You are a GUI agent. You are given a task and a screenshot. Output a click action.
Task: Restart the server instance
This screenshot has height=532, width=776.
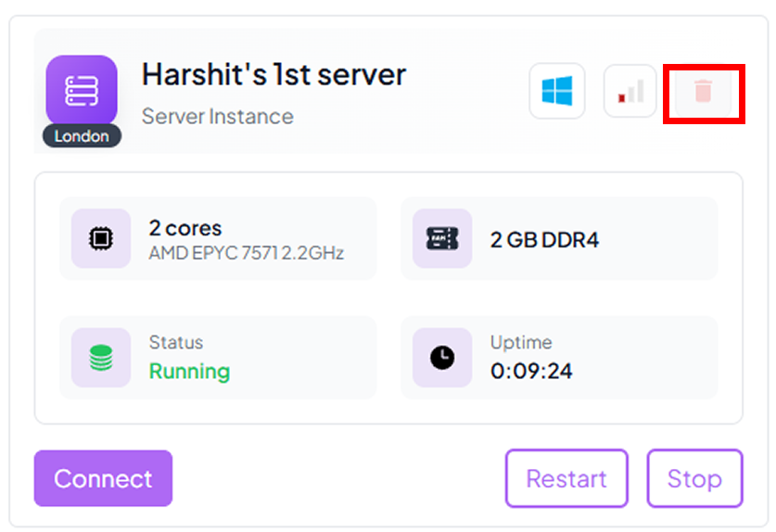click(x=566, y=478)
